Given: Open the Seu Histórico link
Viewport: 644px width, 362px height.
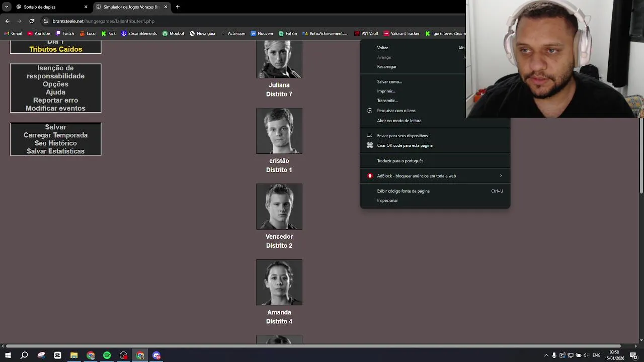Looking at the screenshot, I should (x=55, y=143).
